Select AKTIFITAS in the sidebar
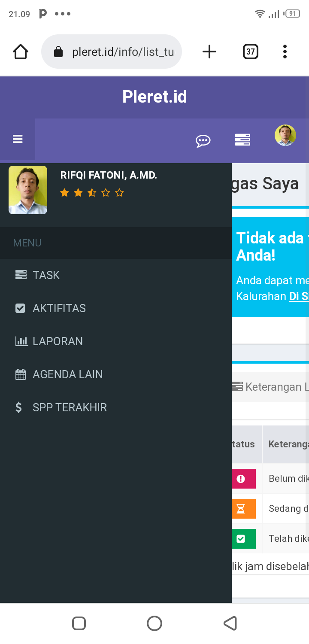Viewport: 309px width, 644px height. 59,308
